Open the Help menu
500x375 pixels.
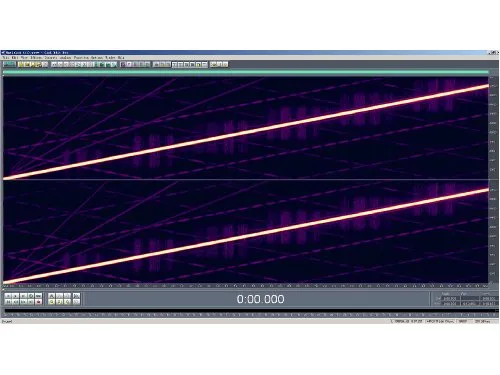pos(121,57)
